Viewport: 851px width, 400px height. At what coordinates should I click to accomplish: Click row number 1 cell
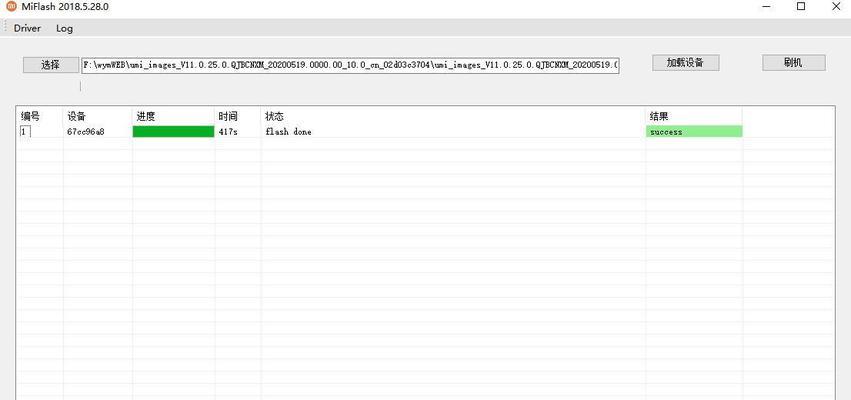(25, 132)
